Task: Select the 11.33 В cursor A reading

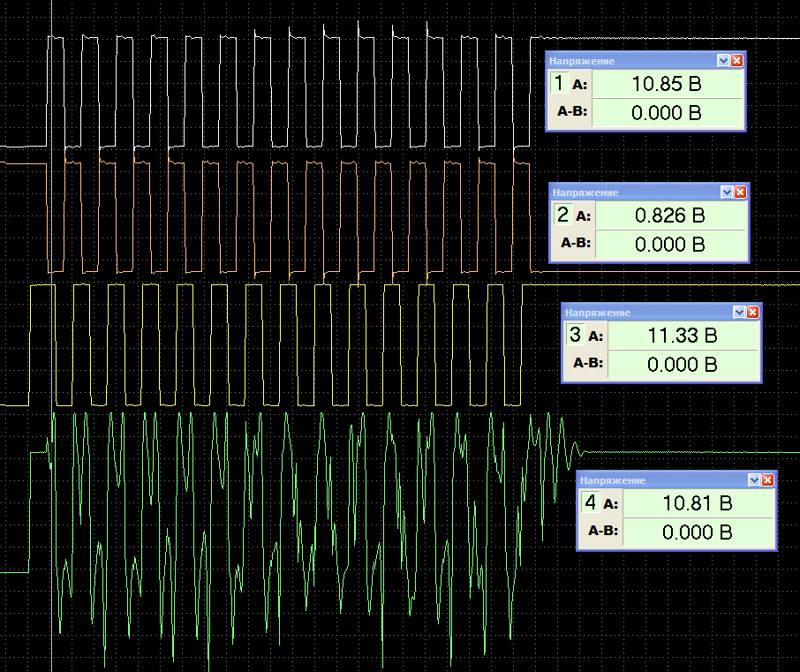Action: pos(683,336)
